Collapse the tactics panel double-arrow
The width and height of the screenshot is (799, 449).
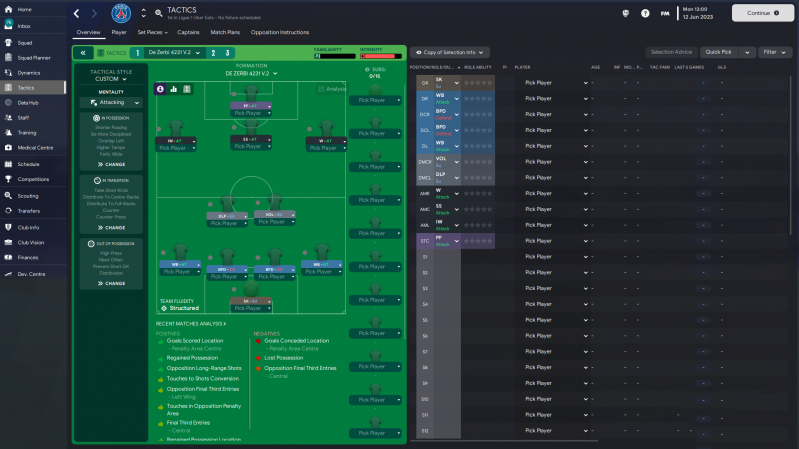[83, 52]
